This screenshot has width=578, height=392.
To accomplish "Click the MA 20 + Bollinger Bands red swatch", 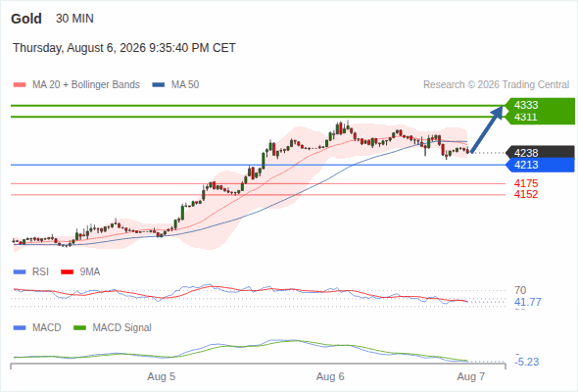I will click(20, 85).
